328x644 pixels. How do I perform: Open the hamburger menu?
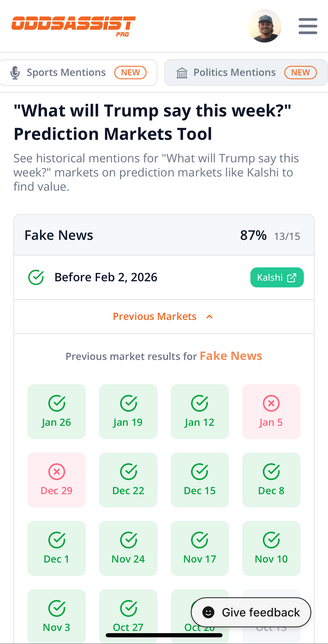point(308,26)
